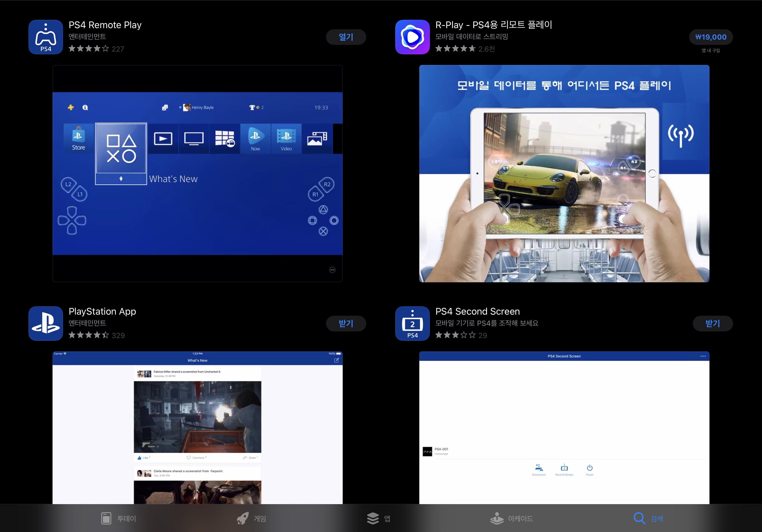Image resolution: width=762 pixels, height=532 pixels.
Task: Open the PlayStation App icon
Action: coord(46,323)
